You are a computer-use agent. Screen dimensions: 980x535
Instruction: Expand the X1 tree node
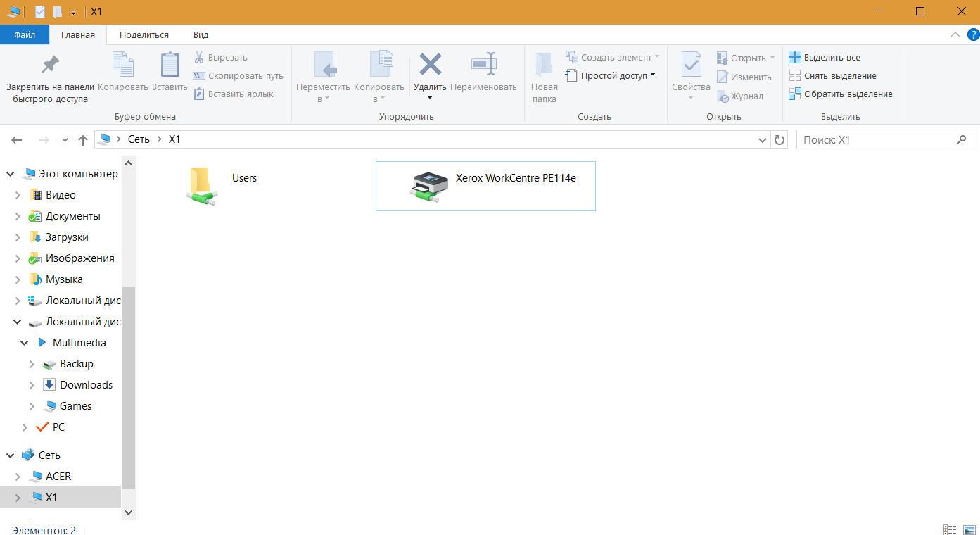tap(18, 498)
